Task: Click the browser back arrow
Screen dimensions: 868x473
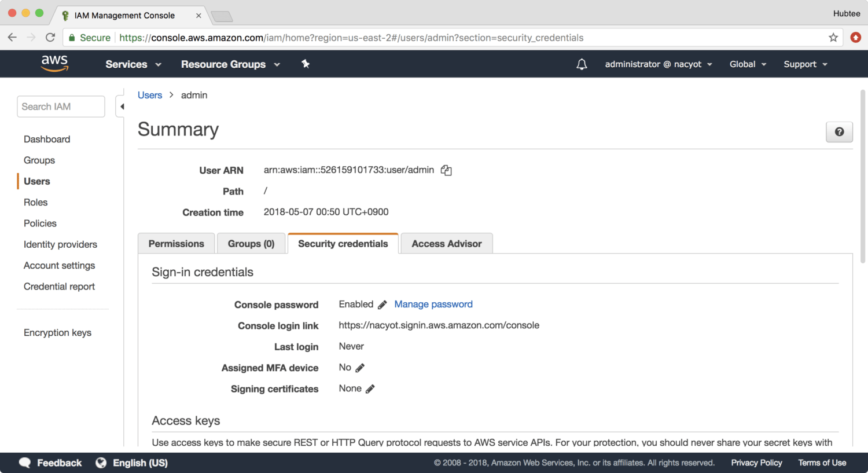Action: [x=12, y=38]
